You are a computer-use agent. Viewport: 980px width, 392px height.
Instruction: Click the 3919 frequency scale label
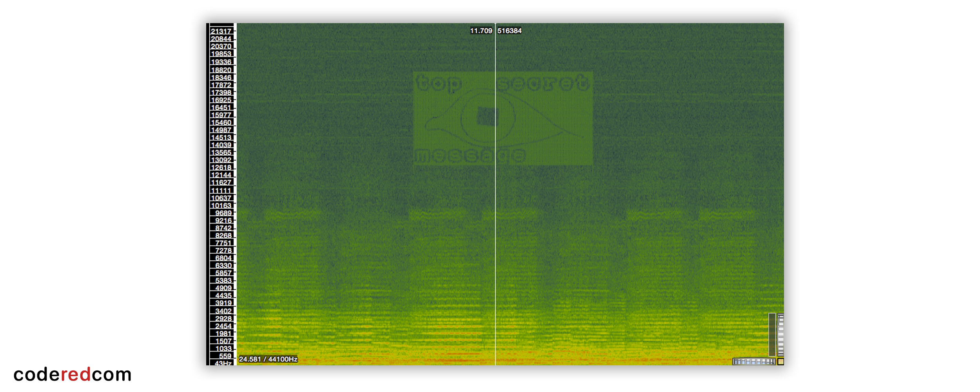coord(223,303)
